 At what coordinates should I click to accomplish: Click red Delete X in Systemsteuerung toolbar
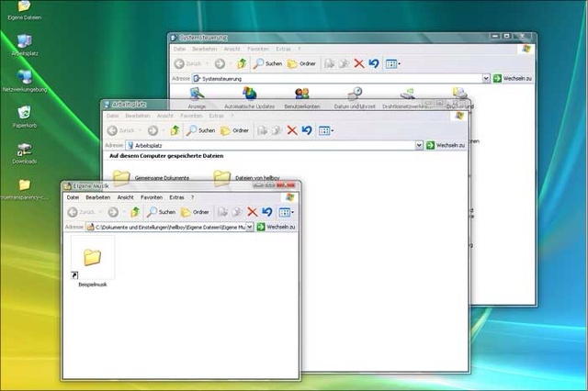click(x=359, y=63)
